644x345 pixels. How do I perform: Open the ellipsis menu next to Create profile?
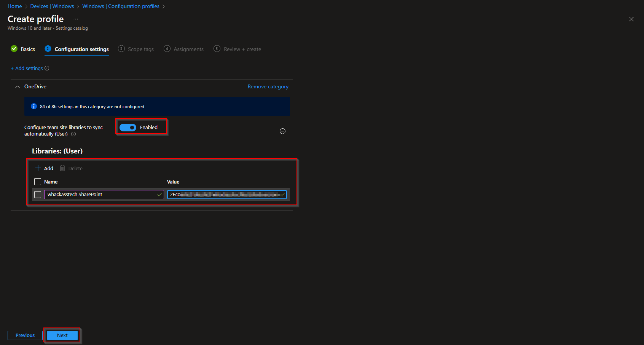click(75, 19)
